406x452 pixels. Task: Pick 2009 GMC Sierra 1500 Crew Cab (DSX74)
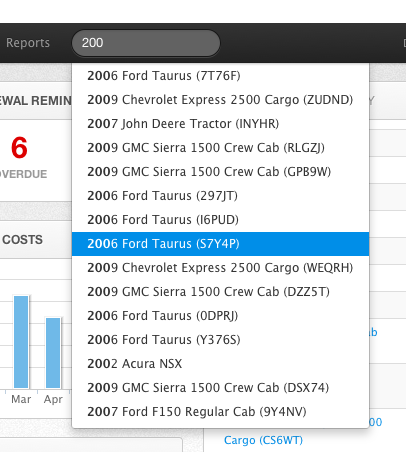pos(220,388)
